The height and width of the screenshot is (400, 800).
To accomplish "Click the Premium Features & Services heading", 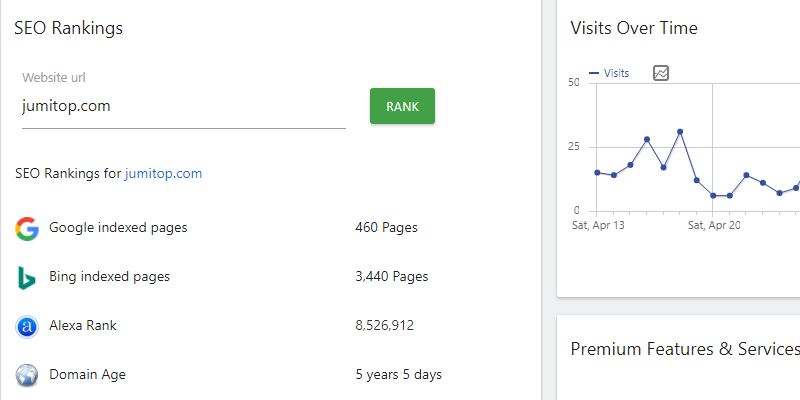I will coord(684,349).
